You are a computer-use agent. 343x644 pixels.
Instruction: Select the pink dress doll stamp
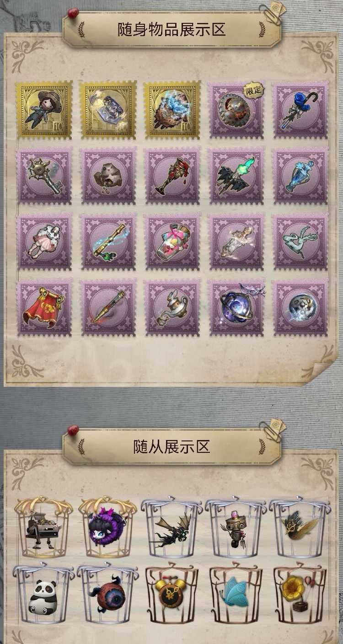44,241
